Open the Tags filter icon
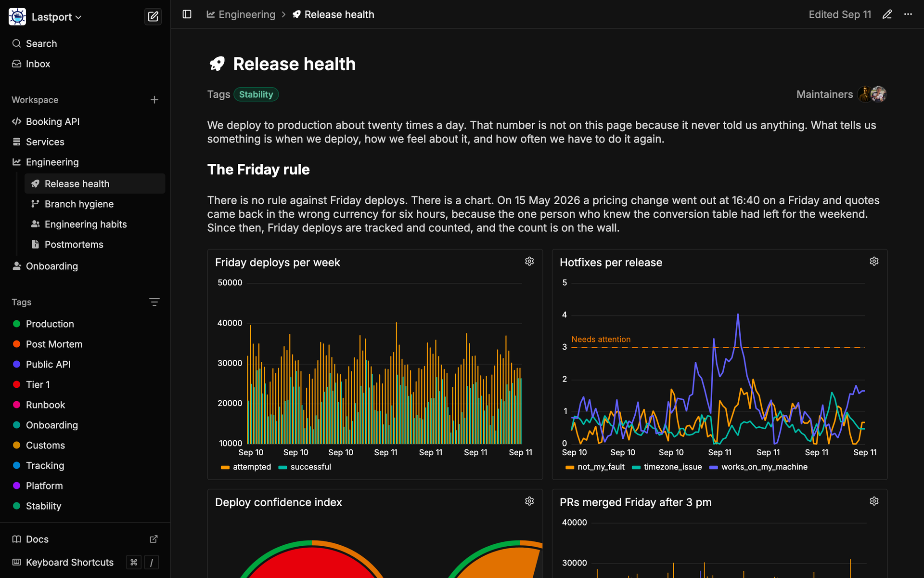The width and height of the screenshot is (924, 578). [154, 302]
